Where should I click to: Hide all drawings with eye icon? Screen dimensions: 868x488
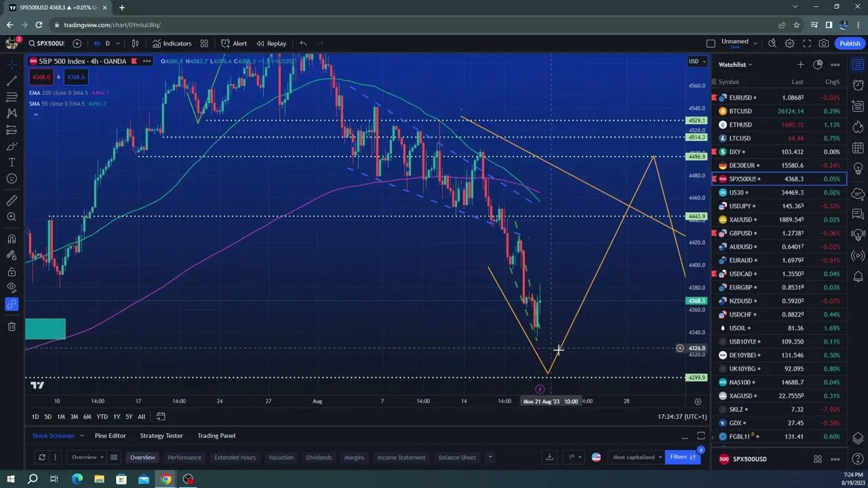[12, 288]
